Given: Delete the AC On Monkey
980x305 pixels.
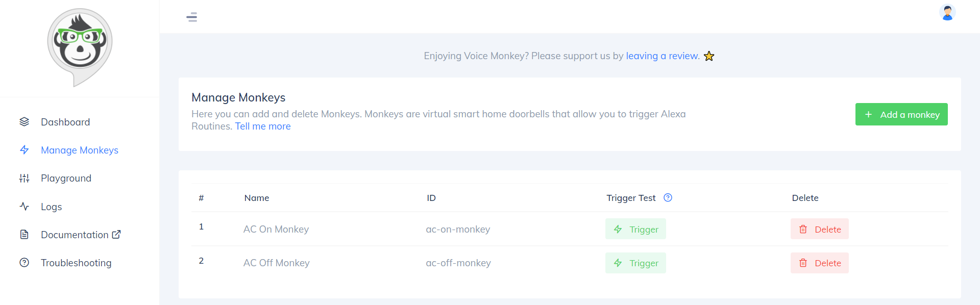Looking at the screenshot, I should tap(820, 229).
